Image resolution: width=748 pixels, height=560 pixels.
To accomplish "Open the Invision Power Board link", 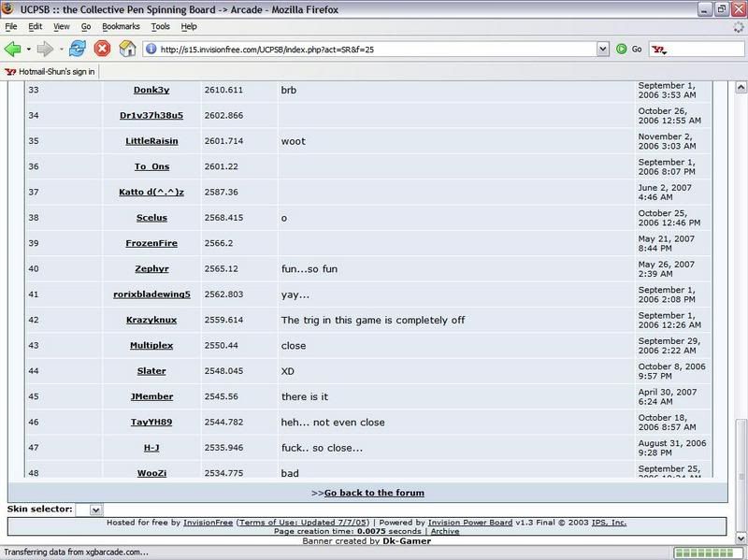I will 470,523.
